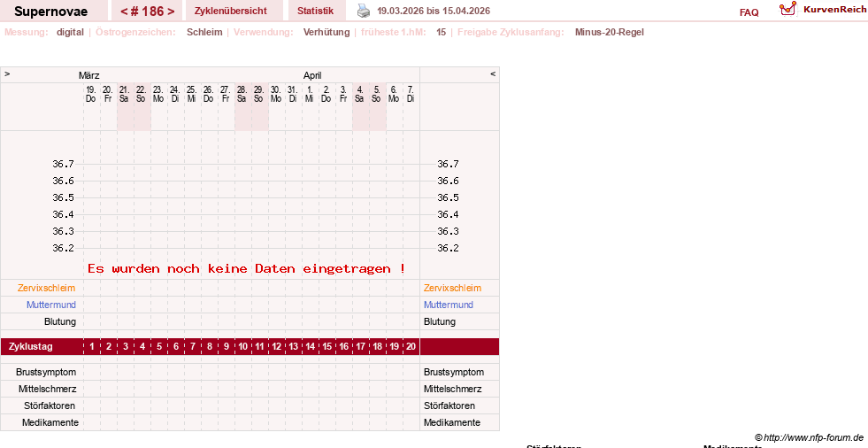The image size is (868, 448).
Task: Click the left Zervixschleim row label
Action: (x=47, y=288)
